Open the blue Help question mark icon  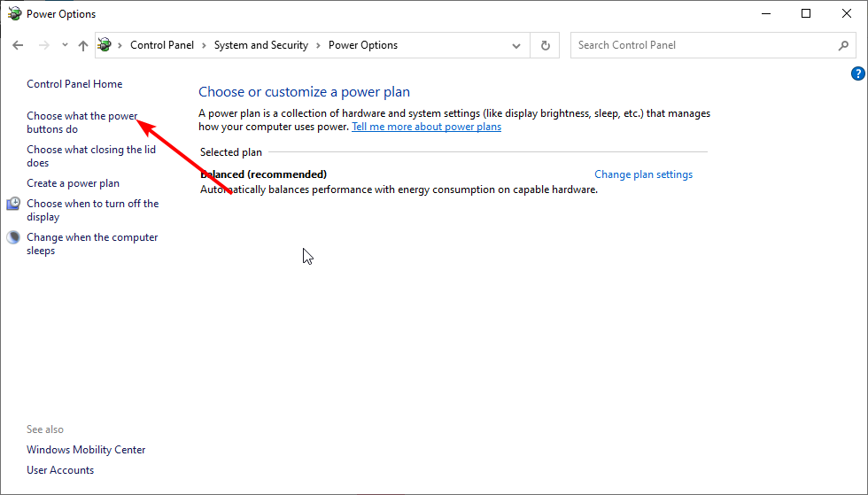(857, 73)
